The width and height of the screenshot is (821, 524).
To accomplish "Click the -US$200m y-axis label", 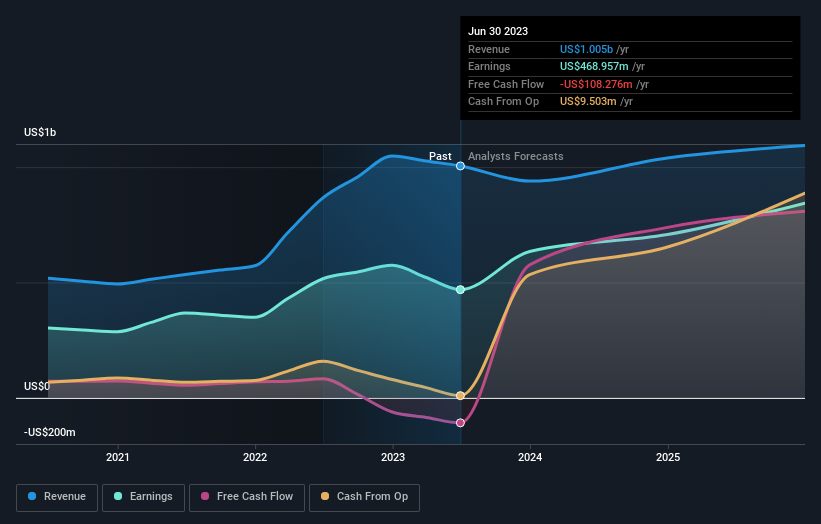I will (50, 432).
